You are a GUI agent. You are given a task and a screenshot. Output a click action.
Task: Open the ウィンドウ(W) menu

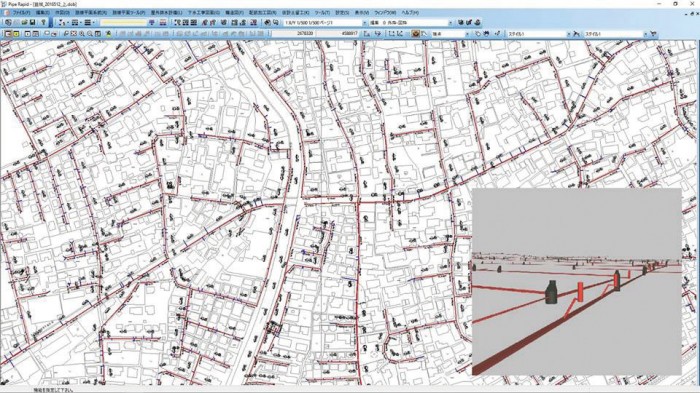(x=385, y=13)
